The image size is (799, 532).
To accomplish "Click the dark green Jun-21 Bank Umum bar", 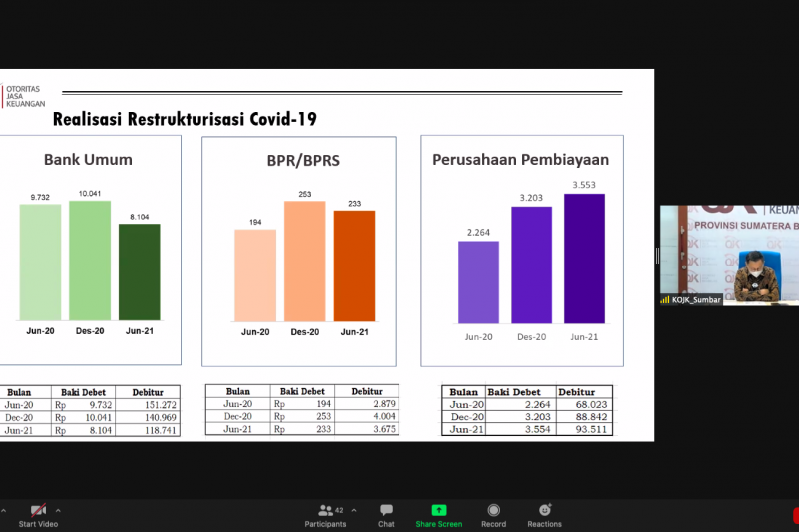I will [x=139, y=272].
